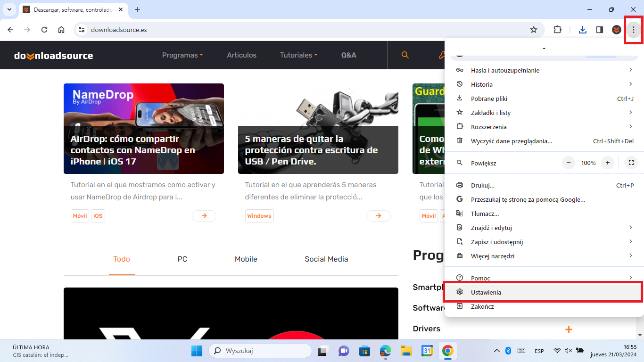
Task: Go back to the previous page
Action: [10, 30]
